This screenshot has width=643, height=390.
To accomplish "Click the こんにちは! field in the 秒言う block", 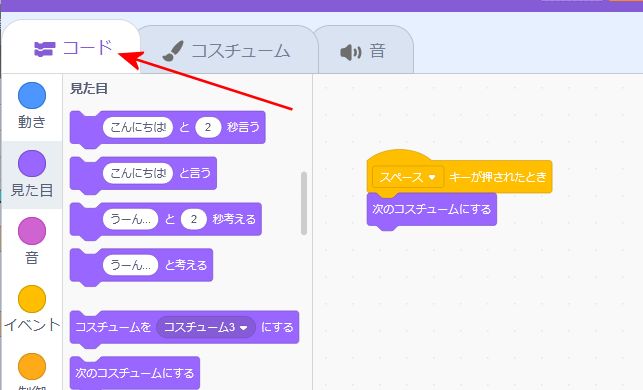I will pos(138,127).
